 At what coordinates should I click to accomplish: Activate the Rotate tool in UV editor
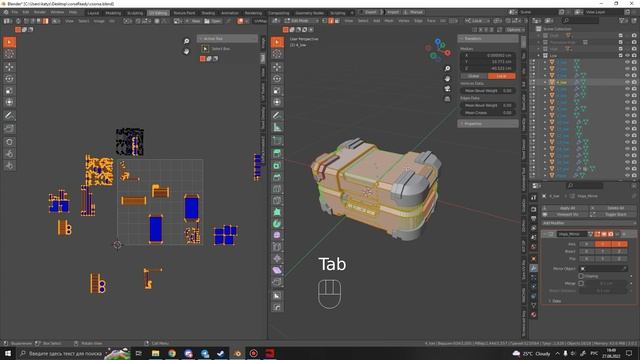point(9,79)
